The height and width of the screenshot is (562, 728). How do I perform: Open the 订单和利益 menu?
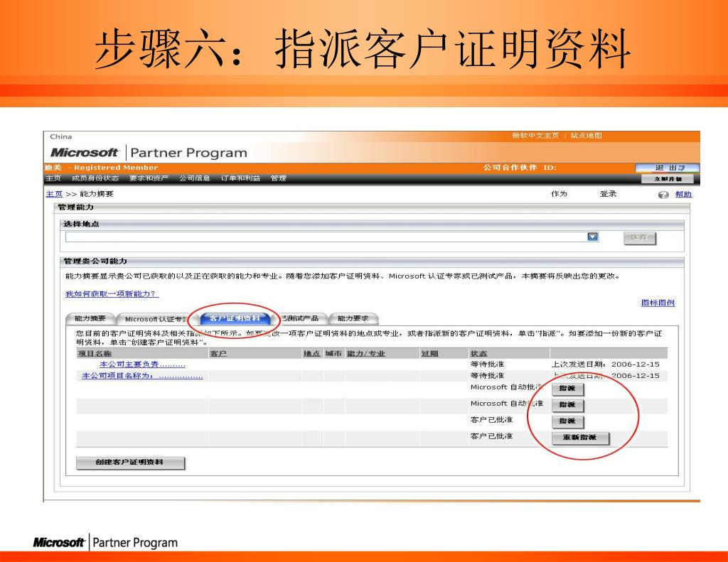[240, 178]
